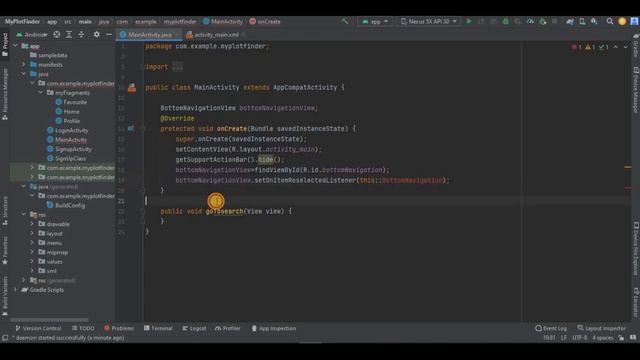The height and width of the screenshot is (360, 640).
Task: Click the orange update notification icon
Action: click(x=622, y=21)
